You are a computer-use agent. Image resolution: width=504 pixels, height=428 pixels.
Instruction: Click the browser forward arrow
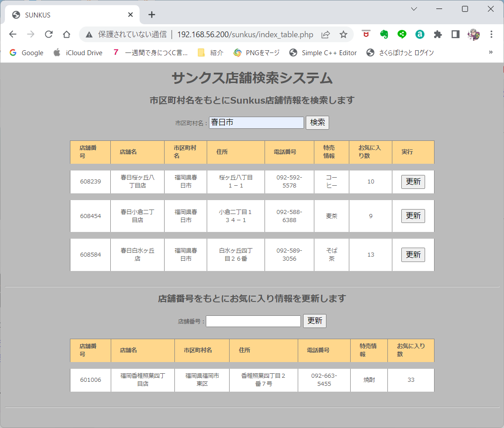click(30, 34)
